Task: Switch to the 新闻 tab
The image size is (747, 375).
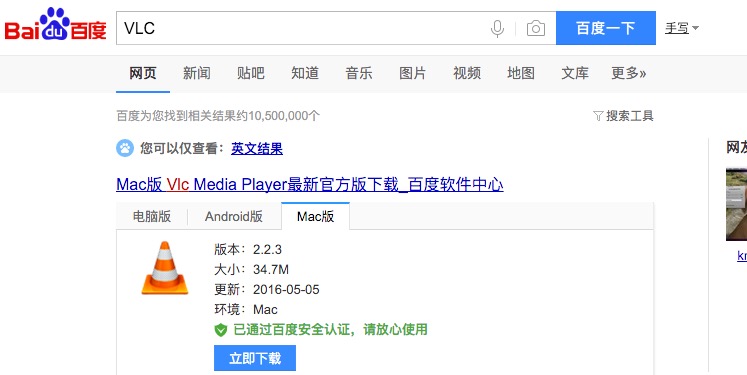Action: point(197,73)
